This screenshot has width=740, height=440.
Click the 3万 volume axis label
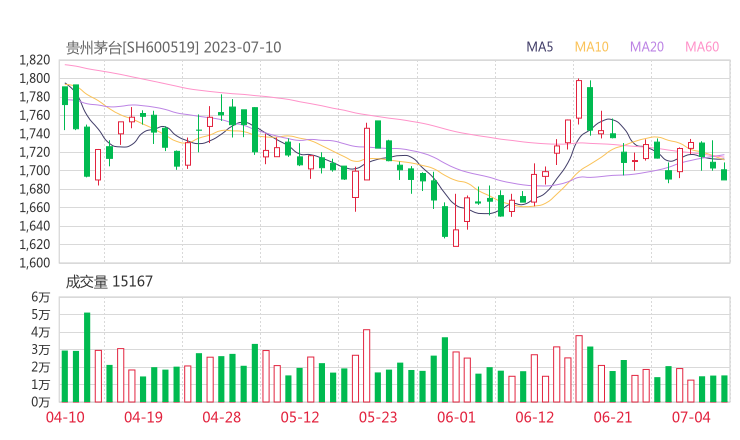click(x=41, y=349)
